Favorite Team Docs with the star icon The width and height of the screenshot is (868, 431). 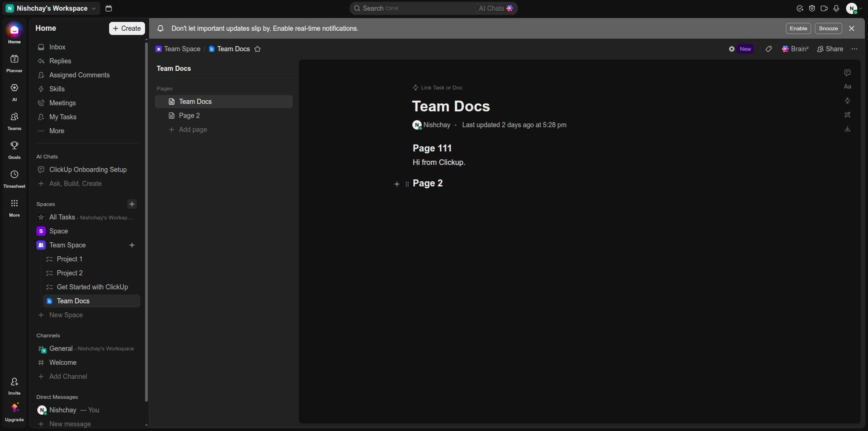click(x=257, y=49)
